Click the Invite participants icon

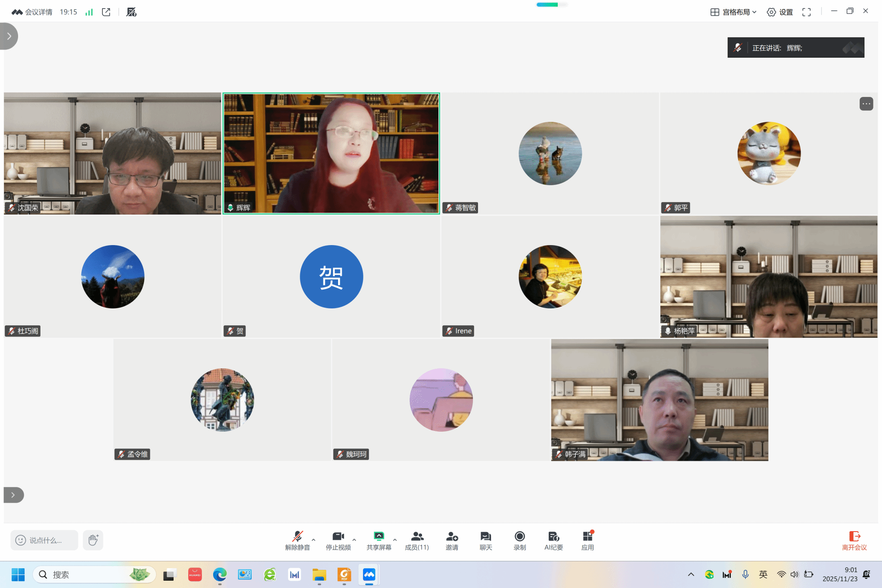coord(452,540)
